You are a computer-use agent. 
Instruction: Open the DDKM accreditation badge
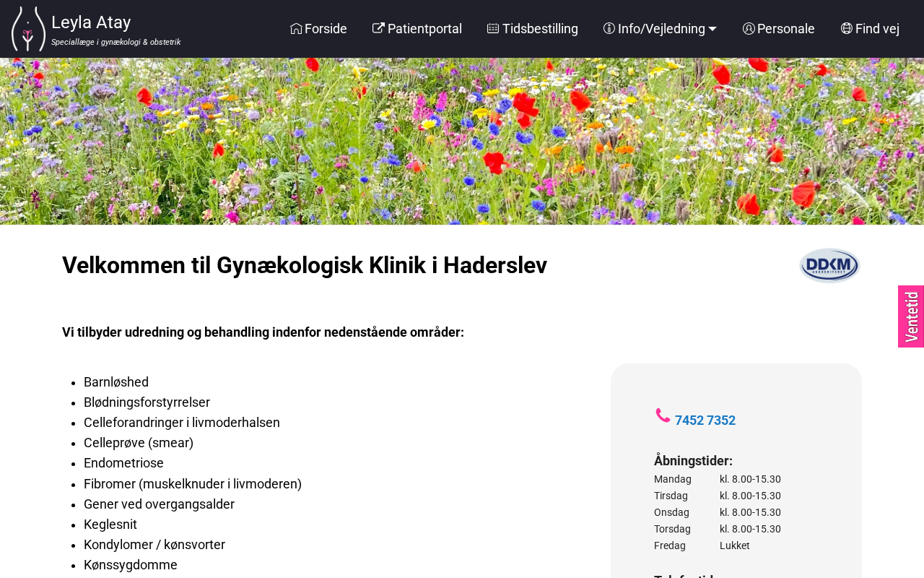coord(829,265)
